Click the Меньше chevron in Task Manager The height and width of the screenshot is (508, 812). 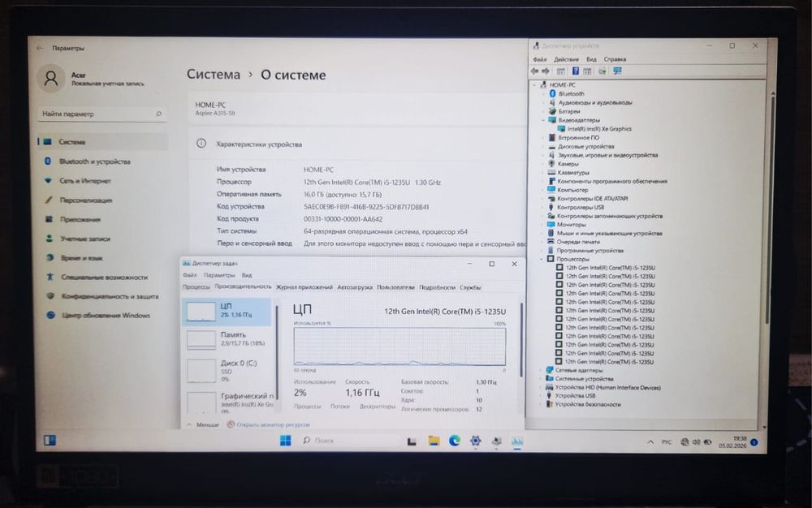pyautogui.click(x=189, y=424)
